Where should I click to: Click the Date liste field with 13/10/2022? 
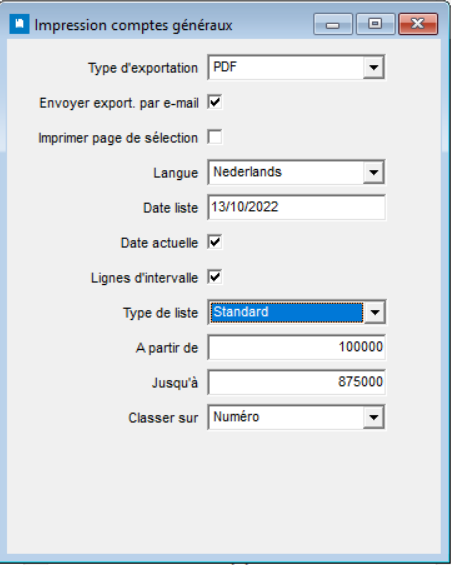click(296, 207)
